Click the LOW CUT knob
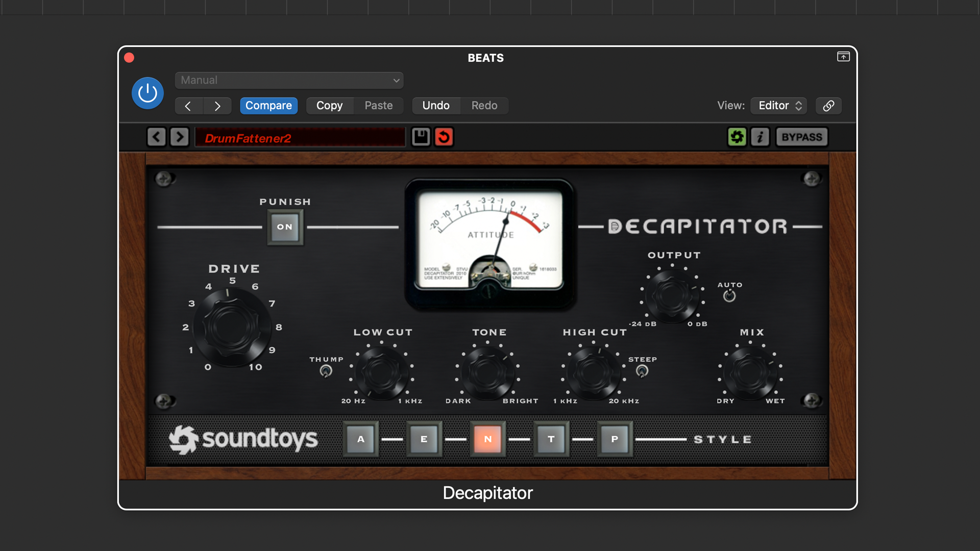This screenshot has width=980, height=551. tap(381, 373)
